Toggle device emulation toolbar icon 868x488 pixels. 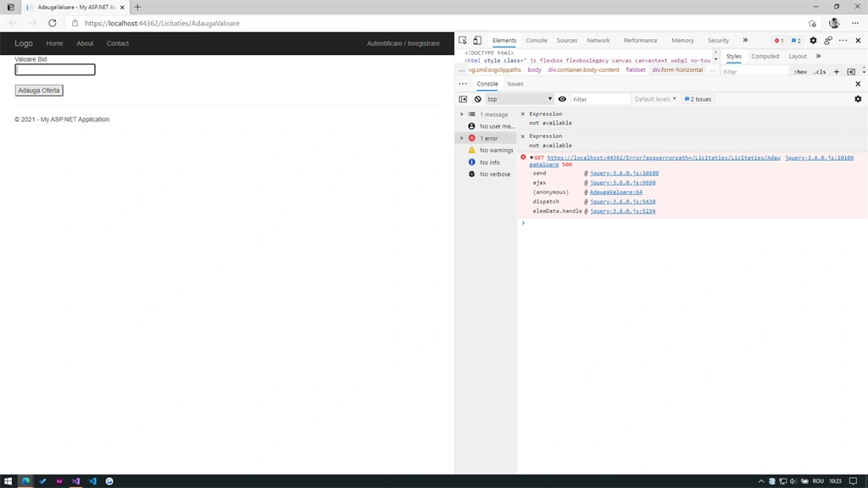pyautogui.click(x=477, y=41)
